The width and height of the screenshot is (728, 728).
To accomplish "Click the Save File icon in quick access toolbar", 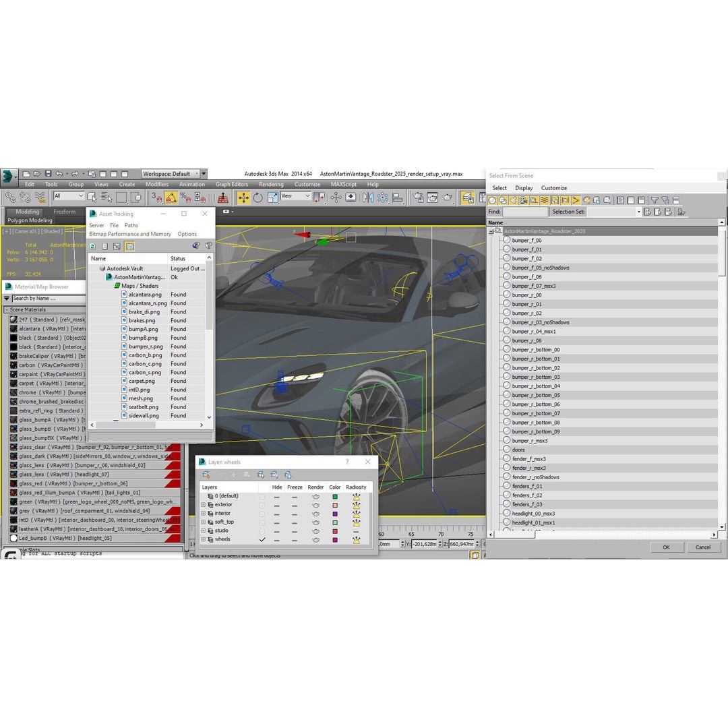I will click(x=48, y=174).
